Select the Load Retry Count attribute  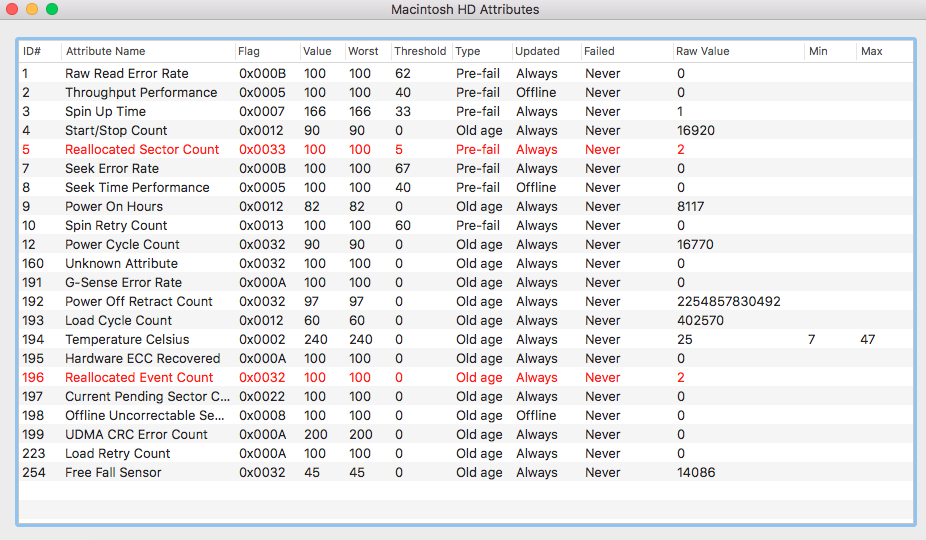pos(467,453)
